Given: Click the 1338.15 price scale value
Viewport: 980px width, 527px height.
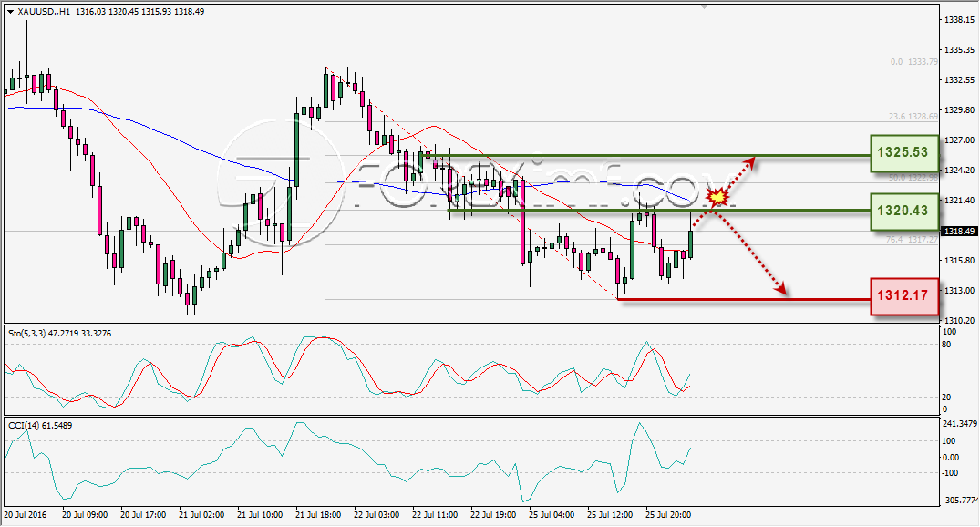Looking at the screenshot, I should click(x=959, y=20).
